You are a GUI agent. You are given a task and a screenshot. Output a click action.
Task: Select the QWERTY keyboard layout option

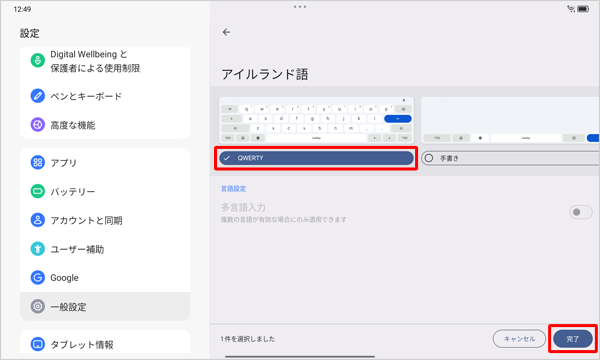(316, 158)
